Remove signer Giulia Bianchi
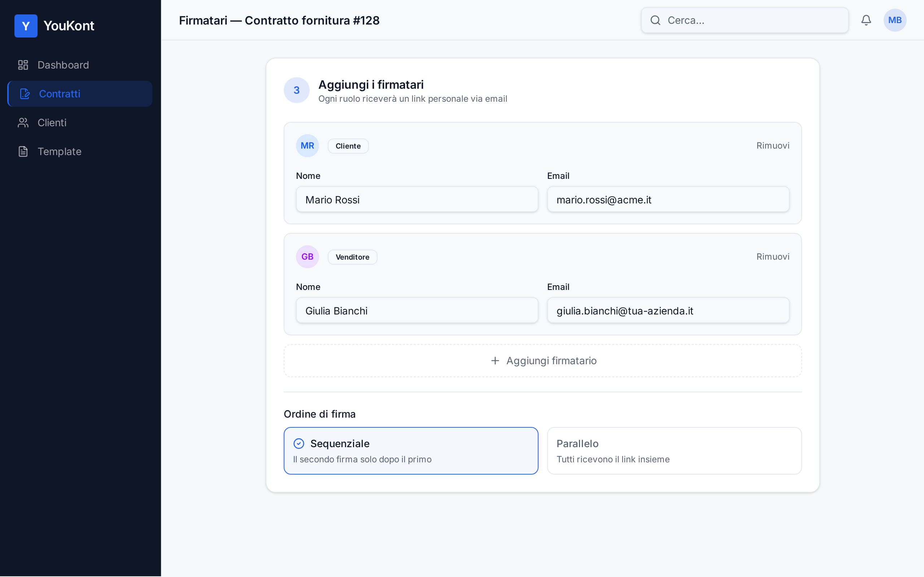 click(x=772, y=257)
